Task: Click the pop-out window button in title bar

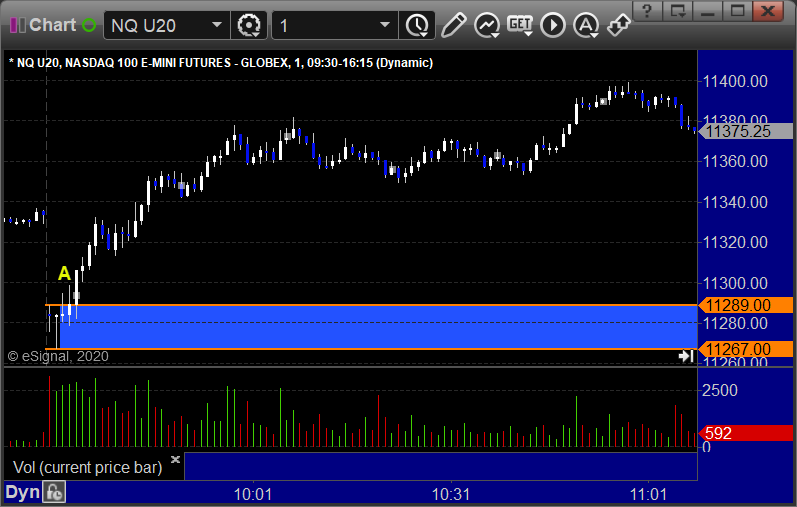Action: tap(678, 11)
